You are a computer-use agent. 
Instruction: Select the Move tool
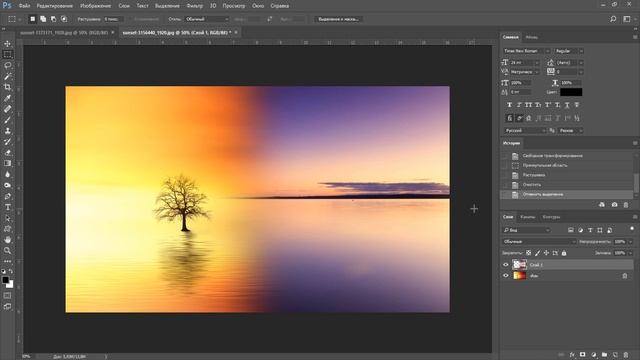(x=7, y=44)
